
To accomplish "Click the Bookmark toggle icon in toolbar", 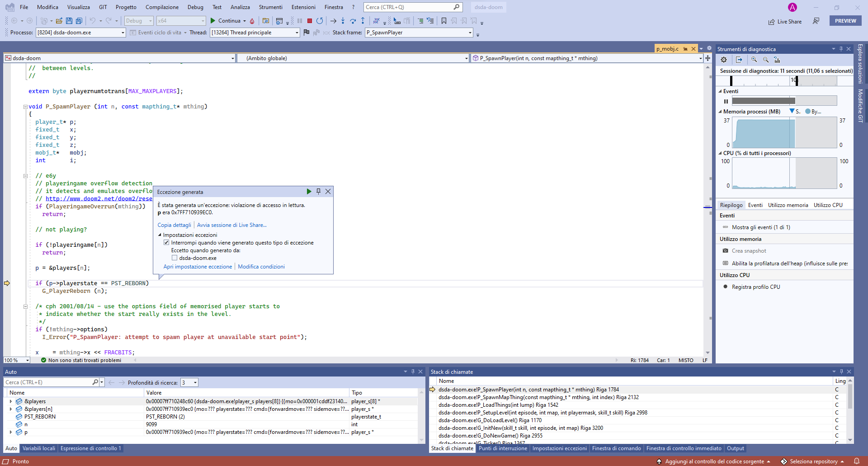I will [x=444, y=21].
